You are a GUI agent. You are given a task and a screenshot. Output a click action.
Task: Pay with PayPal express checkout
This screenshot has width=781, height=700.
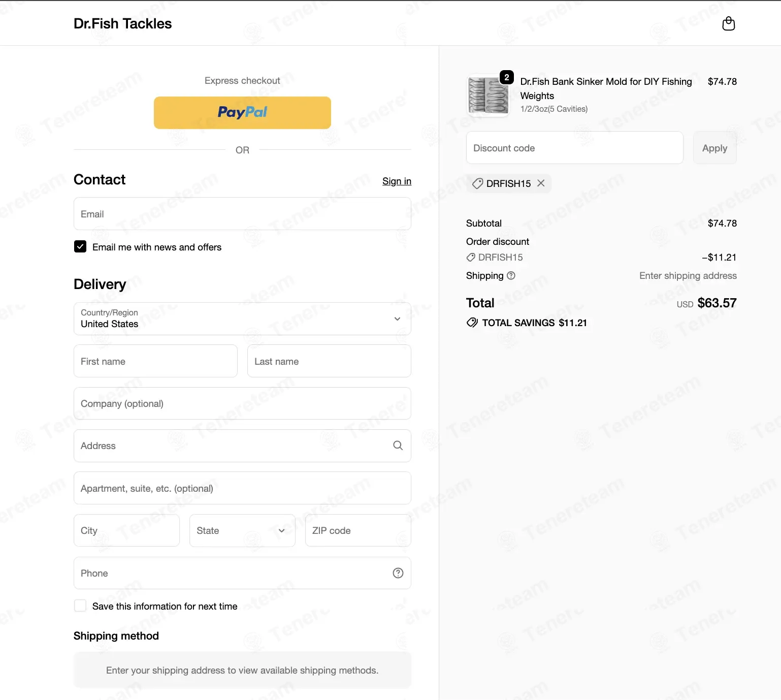point(242,112)
